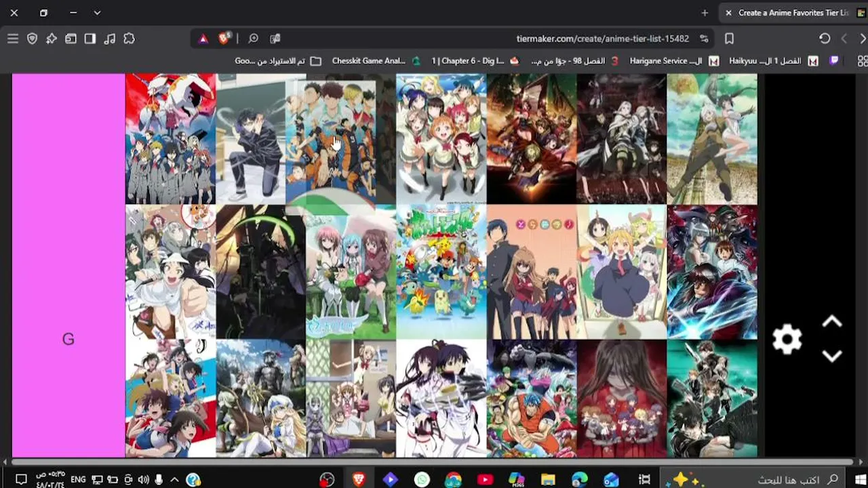The image size is (868, 488).
Task: Toggle the taskbar microphone icon
Action: pyautogui.click(x=159, y=480)
